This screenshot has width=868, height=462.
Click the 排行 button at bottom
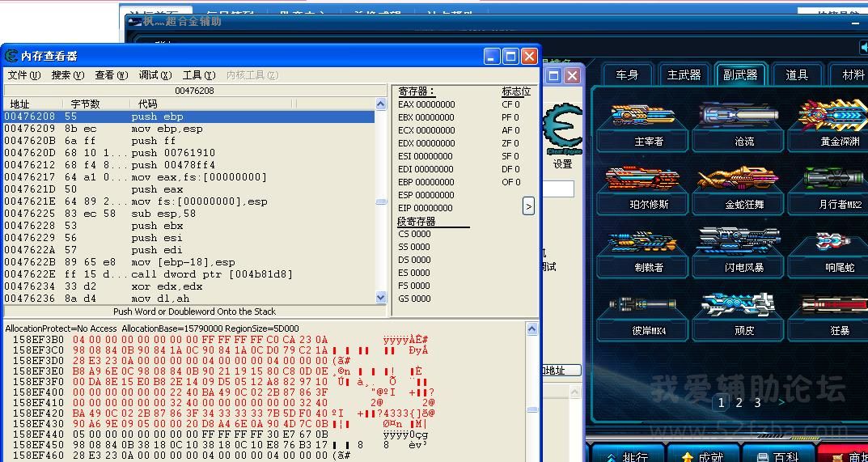coord(627,456)
